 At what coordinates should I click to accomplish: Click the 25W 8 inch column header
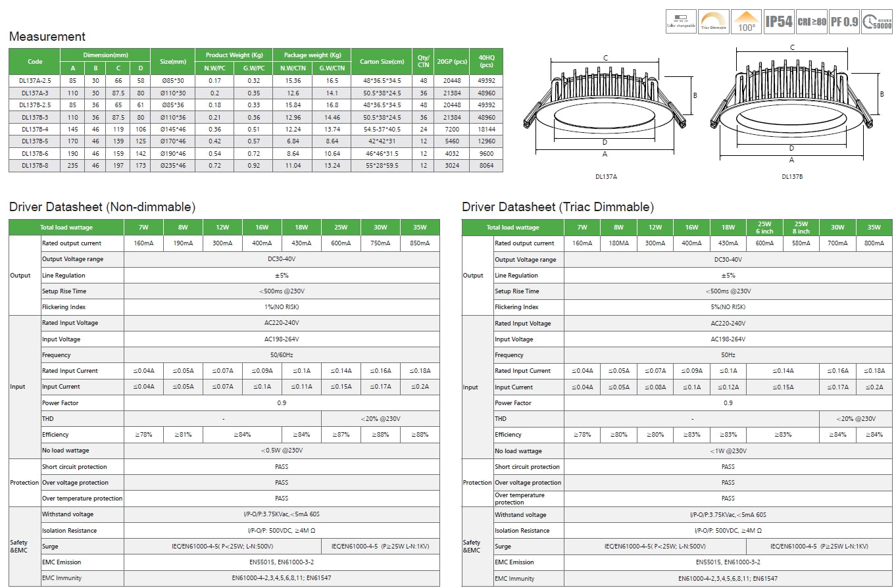(801, 227)
